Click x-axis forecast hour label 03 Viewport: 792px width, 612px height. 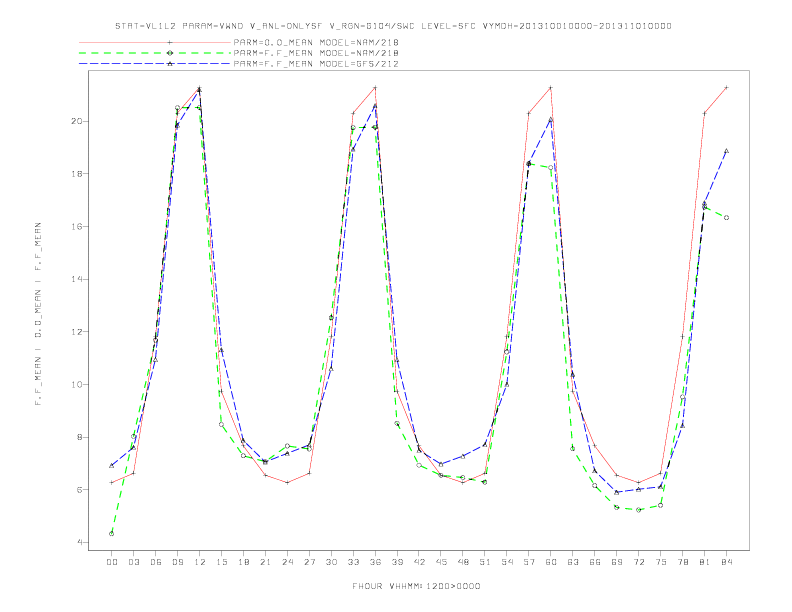point(133,562)
